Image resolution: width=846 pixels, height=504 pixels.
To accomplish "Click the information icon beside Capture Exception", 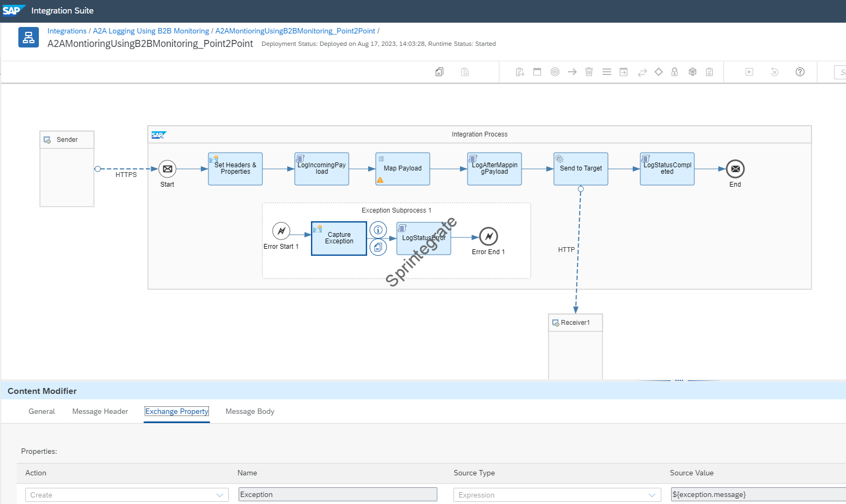I will [x=378, y=230].
